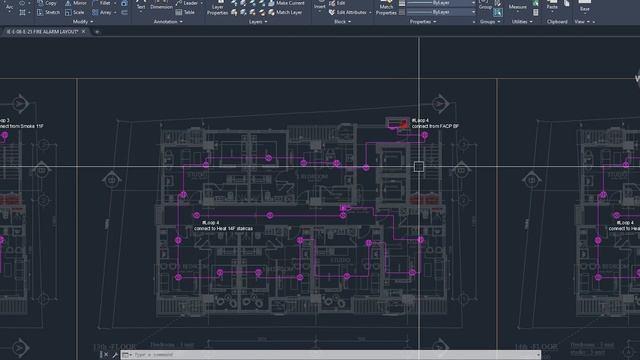This screenshot has height=360, width=640.
Task: Select the 'connect from FACP 8F' label text
Action: click(x=435, y=127)
